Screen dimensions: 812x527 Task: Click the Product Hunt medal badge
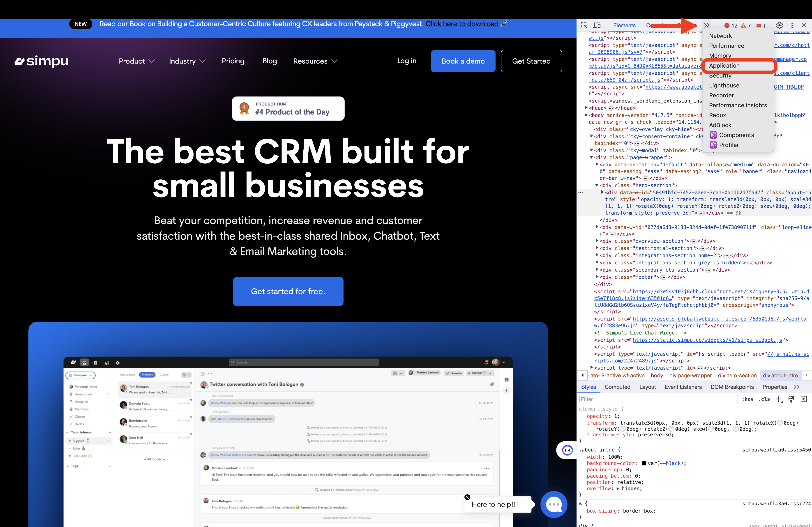(x=244, y=109)
